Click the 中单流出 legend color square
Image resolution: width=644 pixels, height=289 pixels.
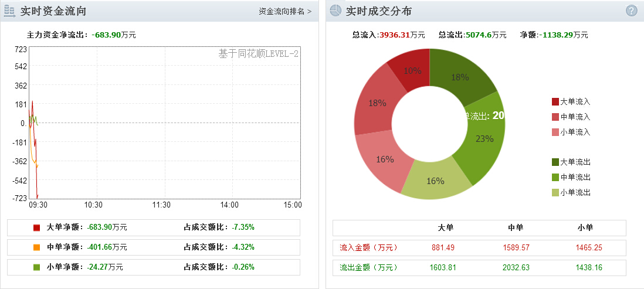tap(555, 178)
